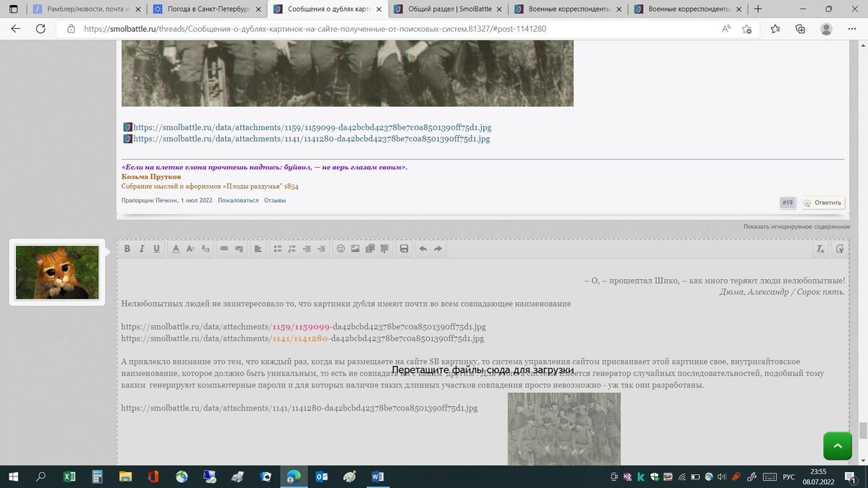Screen dimensions: 868x488
Task: Click Показать игнорируемое содержимое link
Action: tap(796, 226)
